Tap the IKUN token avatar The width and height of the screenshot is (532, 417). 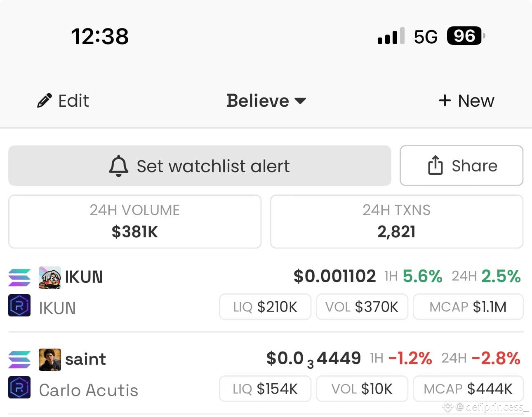pyautogui.click(x=50, y=277)
